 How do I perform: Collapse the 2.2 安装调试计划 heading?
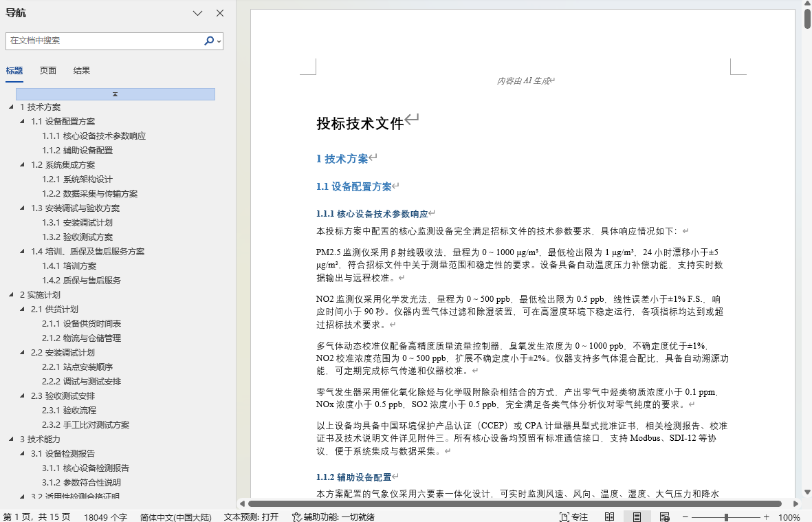click(22, 353)
